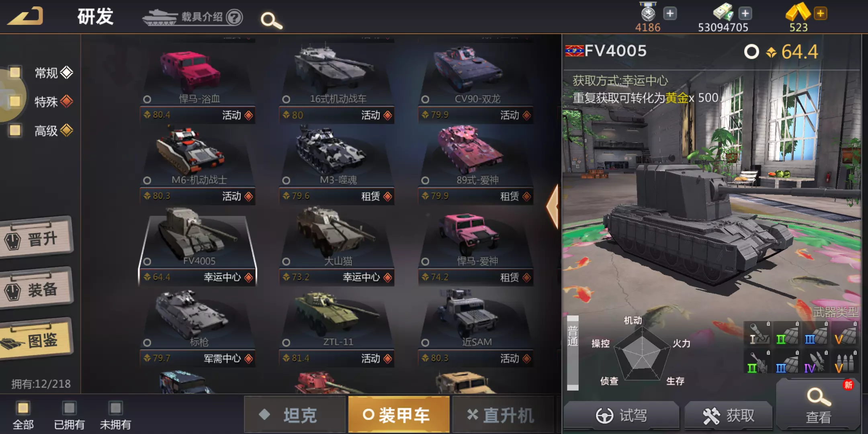Click the back arrow icon
The height and width of the screenshot is (434, 868).
(25, 16)
